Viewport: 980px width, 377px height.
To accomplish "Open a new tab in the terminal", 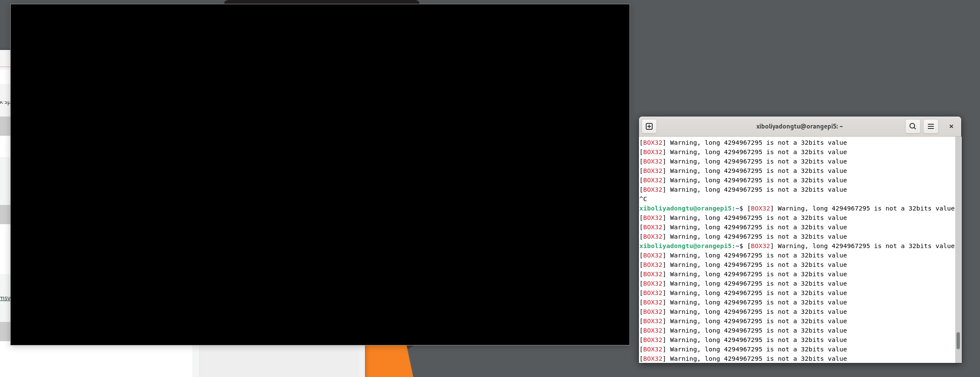I will click(649, 126).
